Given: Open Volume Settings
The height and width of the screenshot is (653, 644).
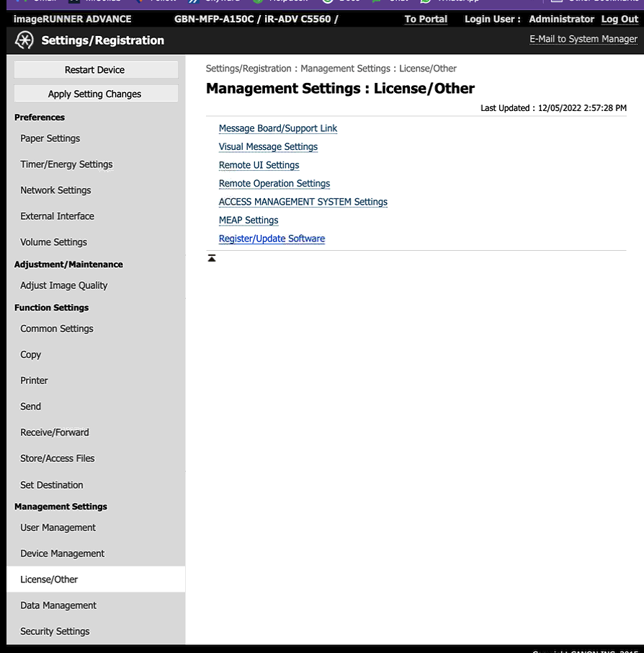Looking at the screenshot, I should pyautogui.click(x=53, y=242).
